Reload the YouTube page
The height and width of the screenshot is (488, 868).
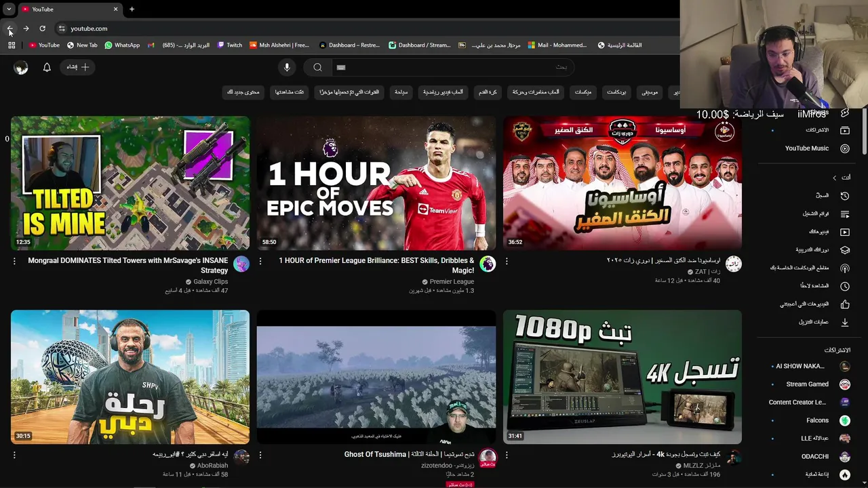[x=42, y=28]
